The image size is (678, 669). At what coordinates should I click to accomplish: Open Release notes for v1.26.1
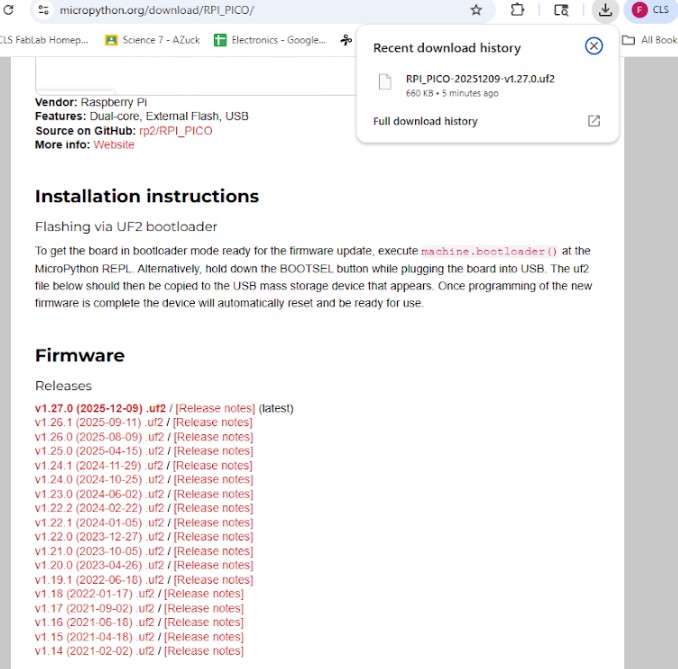[213, 423]
